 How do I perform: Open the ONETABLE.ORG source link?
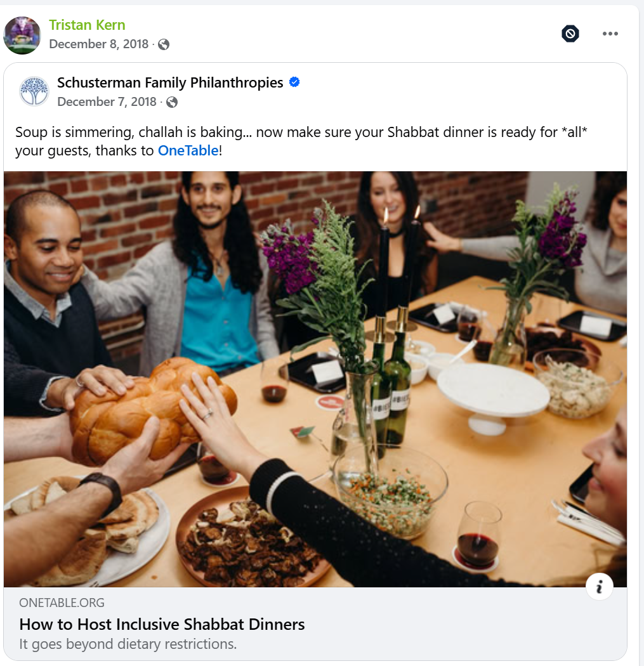(x=62, y=603)
